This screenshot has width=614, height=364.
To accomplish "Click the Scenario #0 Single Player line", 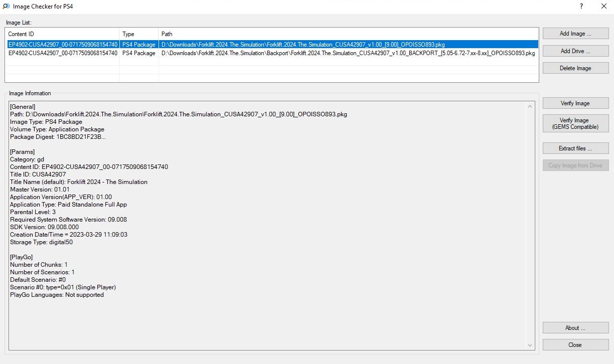I will click(x=63, y=287).
